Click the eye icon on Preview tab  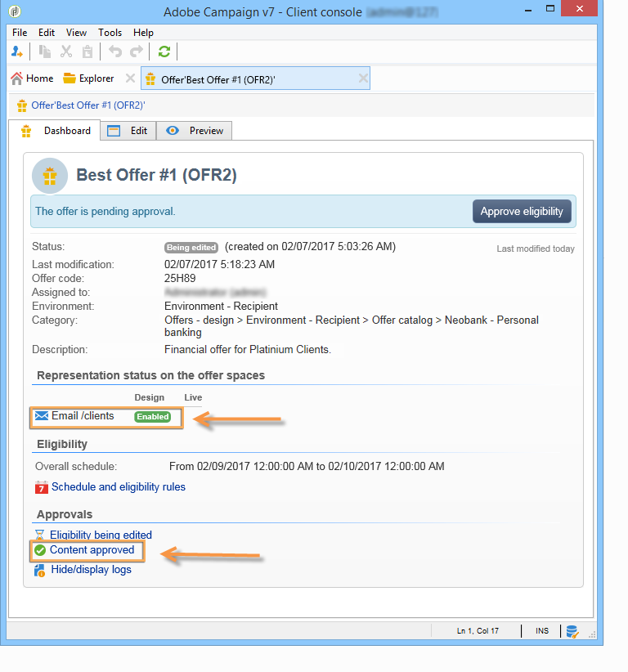point(173,131)
